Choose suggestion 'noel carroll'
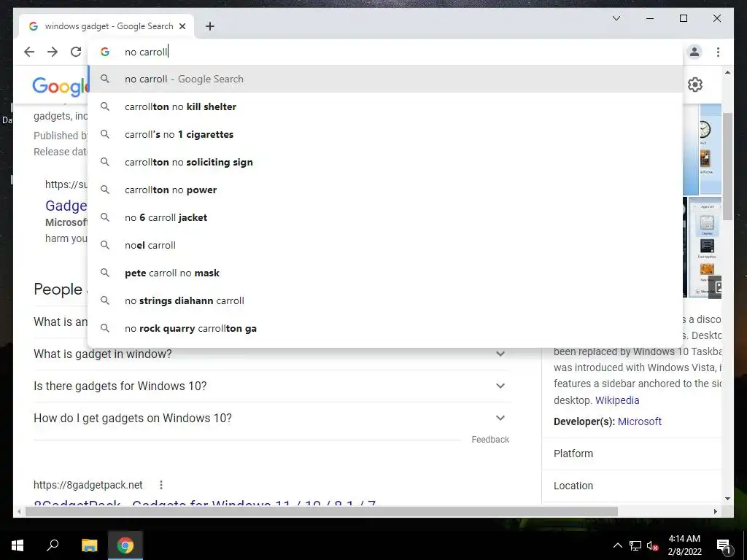The width and height of the screenshot is (747, 560). [385, 245]
